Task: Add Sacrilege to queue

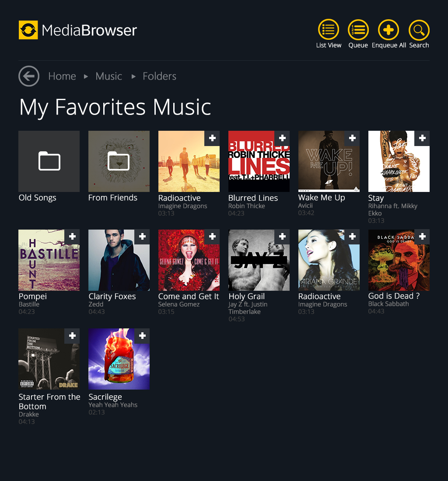Action: (142, 336)
